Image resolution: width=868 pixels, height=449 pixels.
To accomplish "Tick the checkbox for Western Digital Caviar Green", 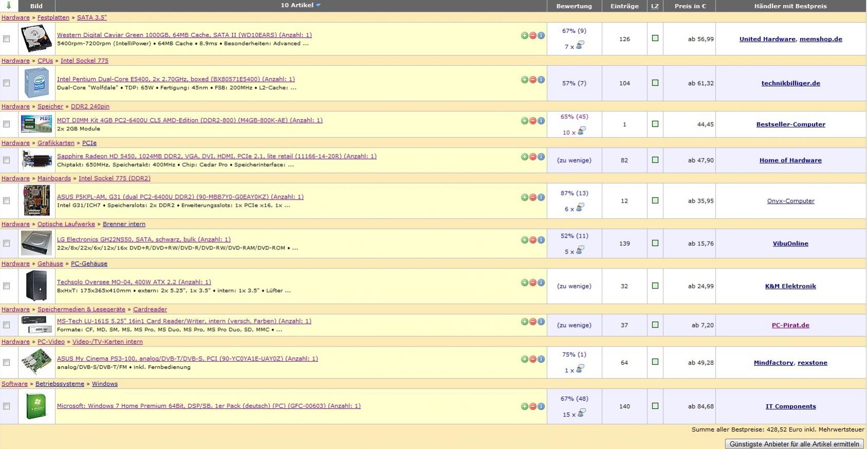I will [x=7, y=39].
